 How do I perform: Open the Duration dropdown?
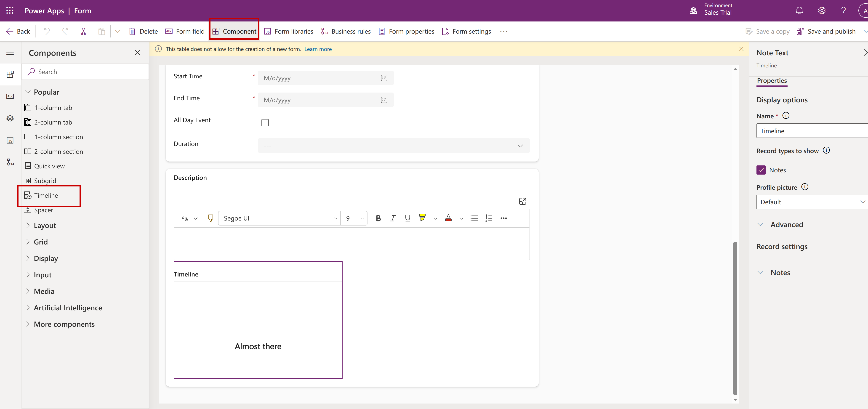tap(394, 146)
